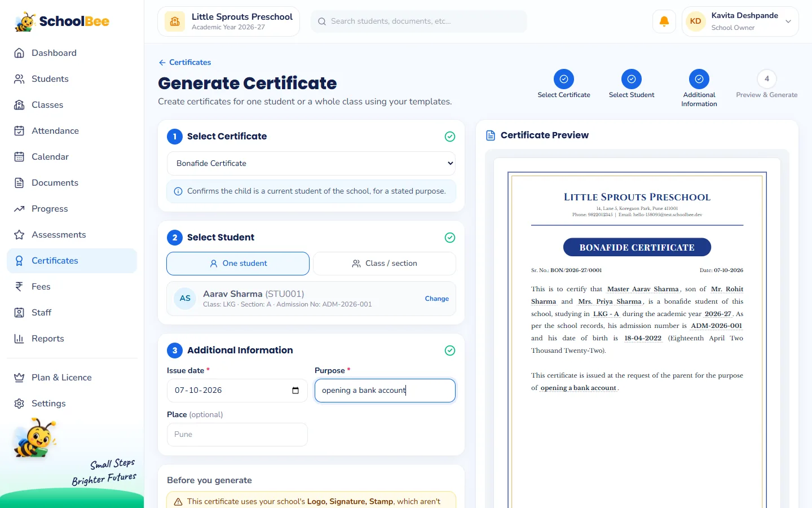Click the green check on Select Student card

pyautogui.click(x=450, y=238)
